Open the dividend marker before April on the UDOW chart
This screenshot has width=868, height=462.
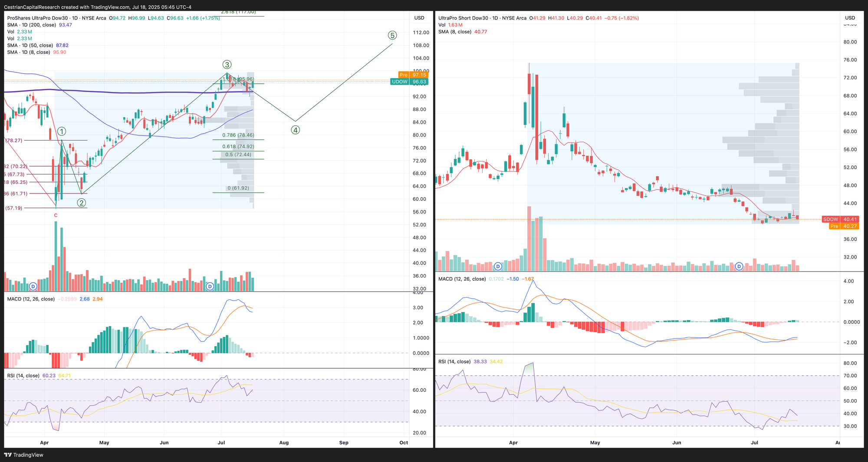click(33, 286)
